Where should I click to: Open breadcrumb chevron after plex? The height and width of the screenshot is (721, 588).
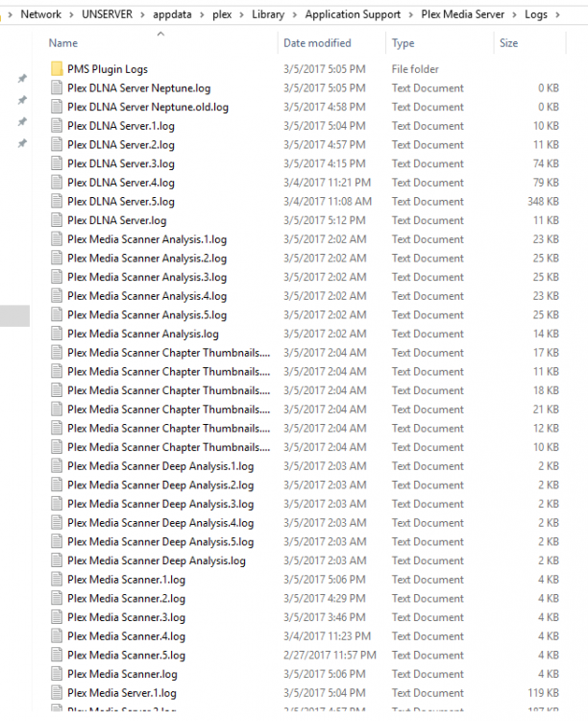click(241, 15)
